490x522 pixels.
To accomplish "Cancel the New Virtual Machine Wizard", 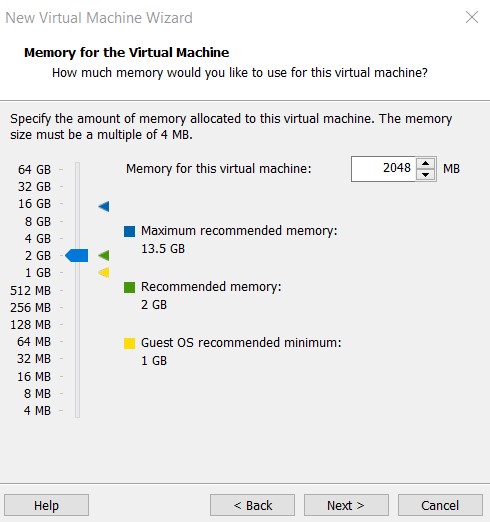I will point(440,505).
